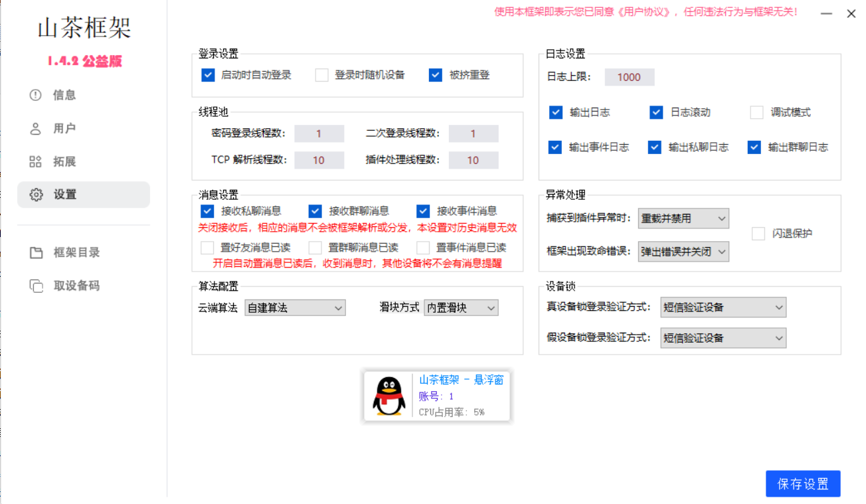Viewport: 866px width, 504px height.
Task: Open the 信息 page
Action: point(84,95)
